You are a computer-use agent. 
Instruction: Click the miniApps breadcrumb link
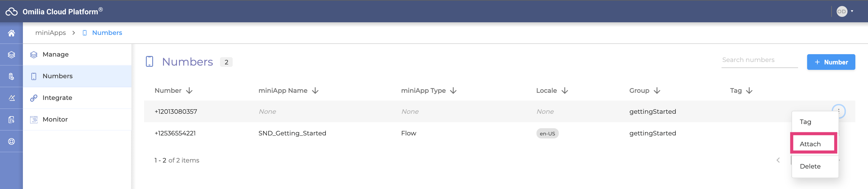[51, 33]
